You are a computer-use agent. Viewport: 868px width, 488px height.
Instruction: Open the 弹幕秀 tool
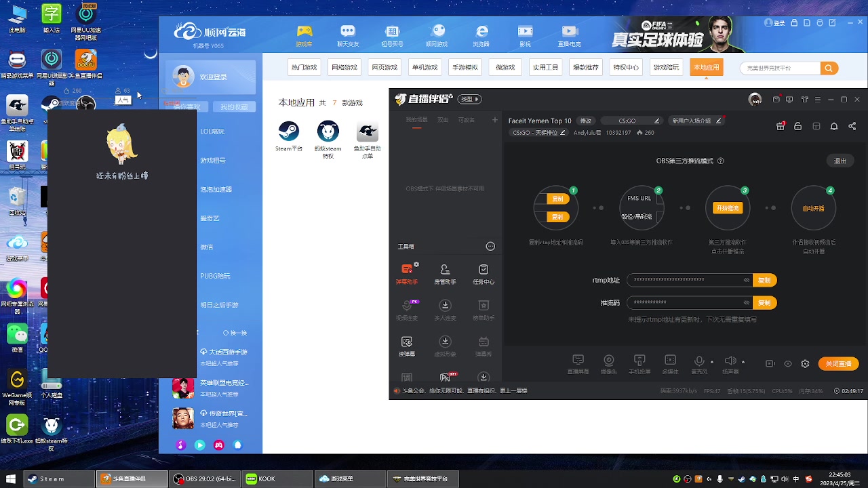click(x=484, y=346)
